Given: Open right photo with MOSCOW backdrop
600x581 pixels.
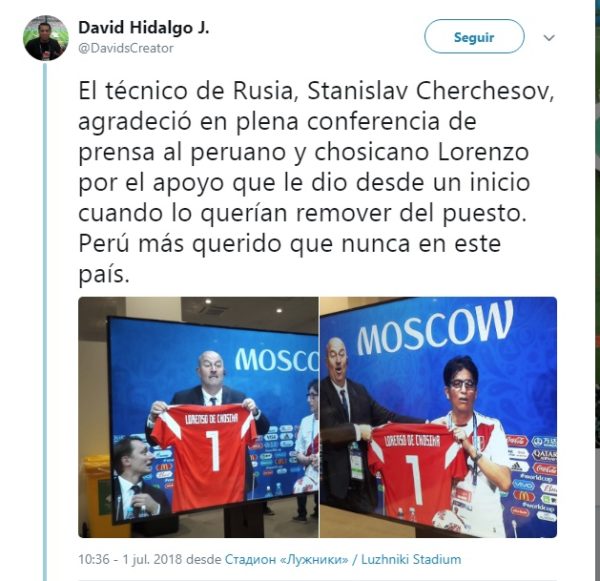Looking at the screenshot, I should pyautogui.click(x=439, y=417).
